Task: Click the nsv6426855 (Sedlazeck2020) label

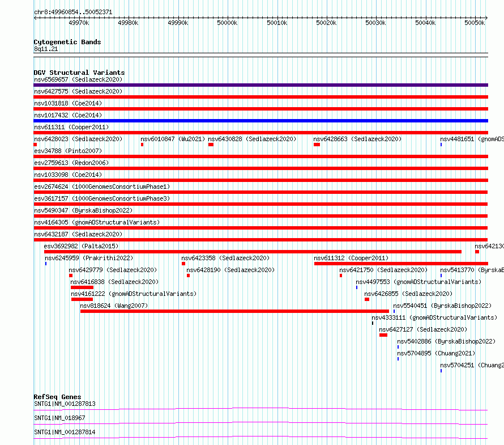Action: pyautogui.click(x=408, y=294)
